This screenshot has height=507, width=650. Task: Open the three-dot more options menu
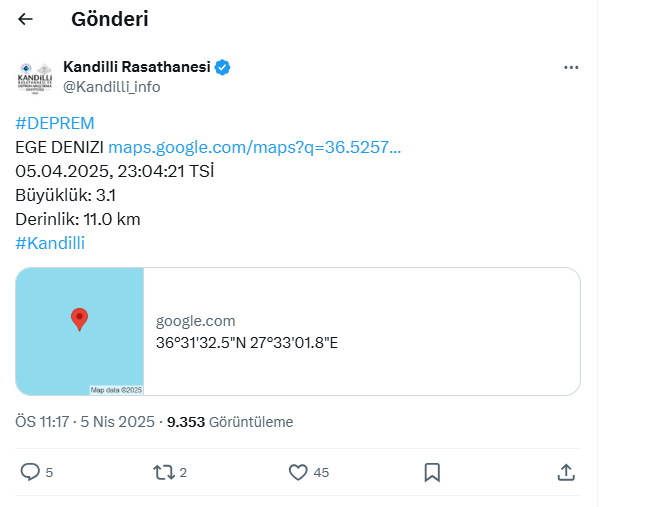coord(571,68)
